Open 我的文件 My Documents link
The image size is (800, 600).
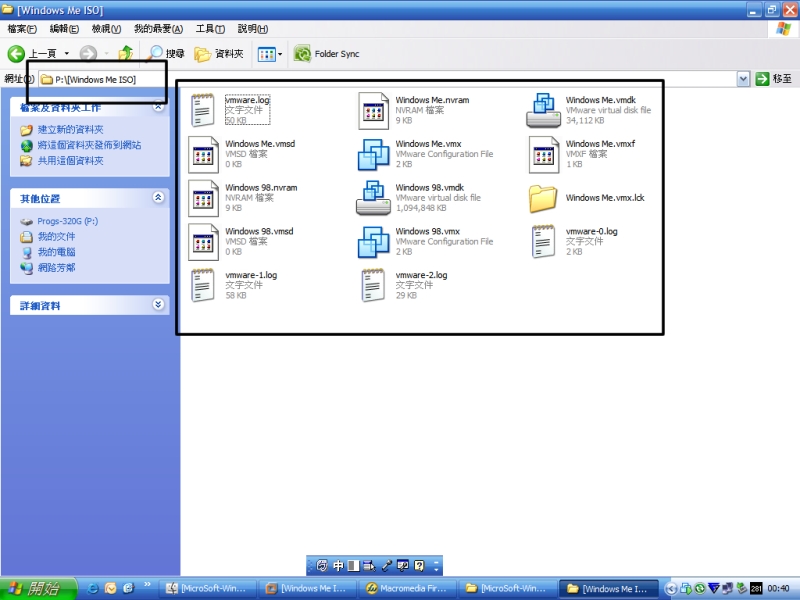[56, 237]
